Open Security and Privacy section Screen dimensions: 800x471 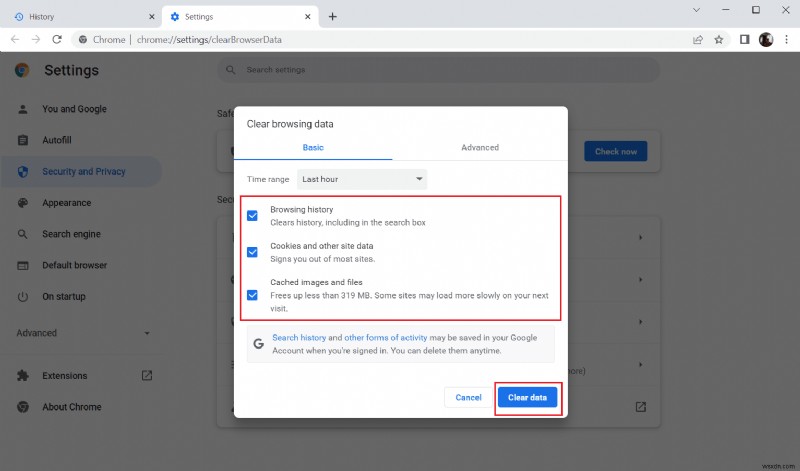82,171
